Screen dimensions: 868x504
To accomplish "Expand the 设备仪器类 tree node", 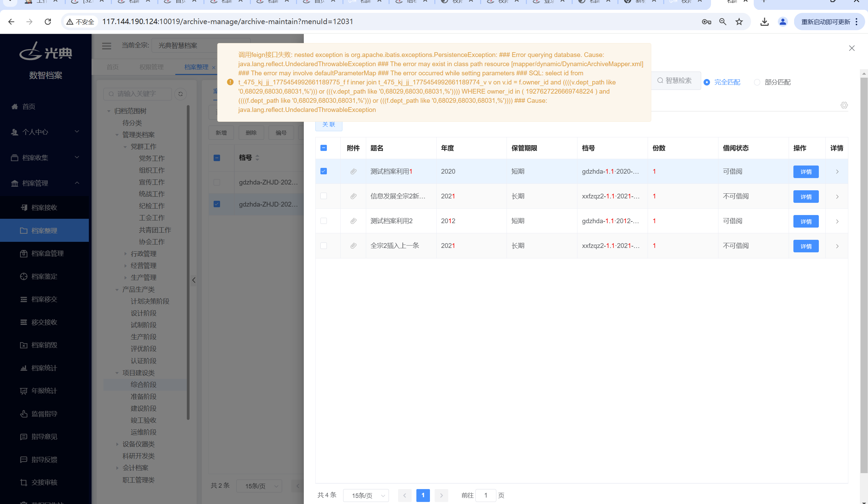I will point(117,444).
